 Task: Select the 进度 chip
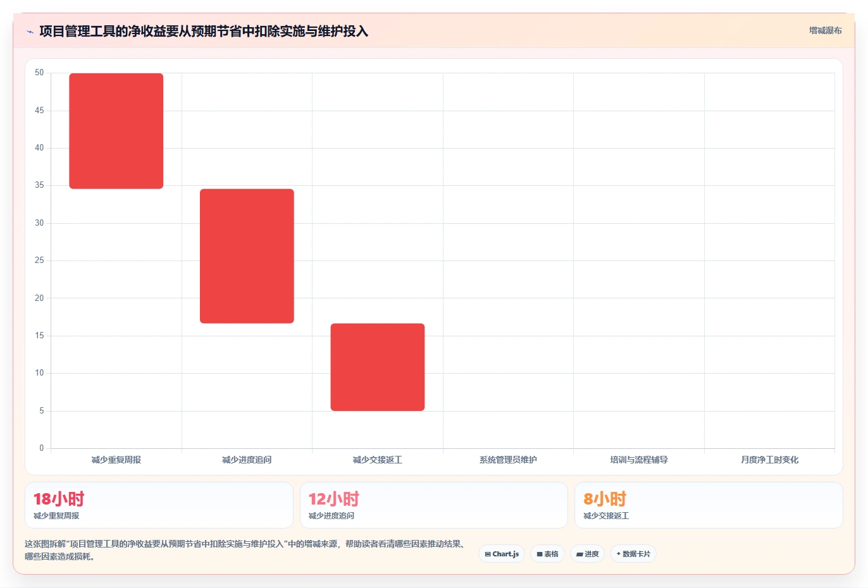(588, 554)
